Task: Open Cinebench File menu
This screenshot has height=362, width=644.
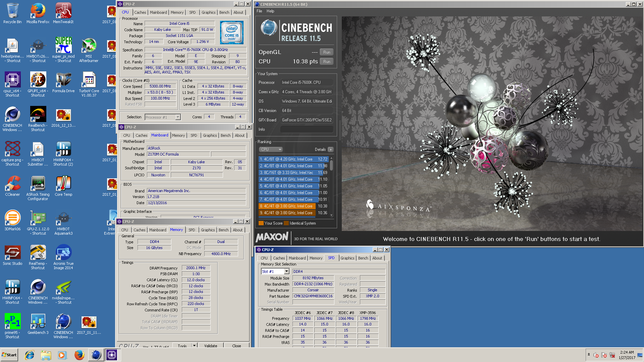Action: point(259,11)
